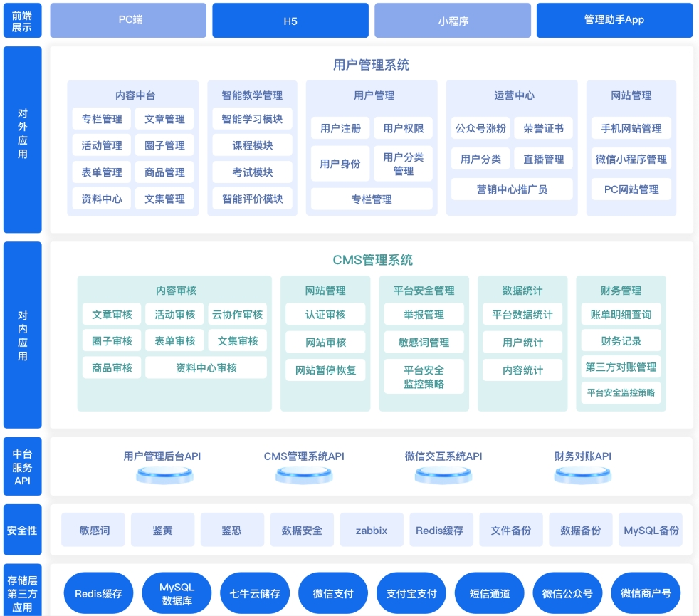Click the 微信支付 bubble

[x=333, y=593]
